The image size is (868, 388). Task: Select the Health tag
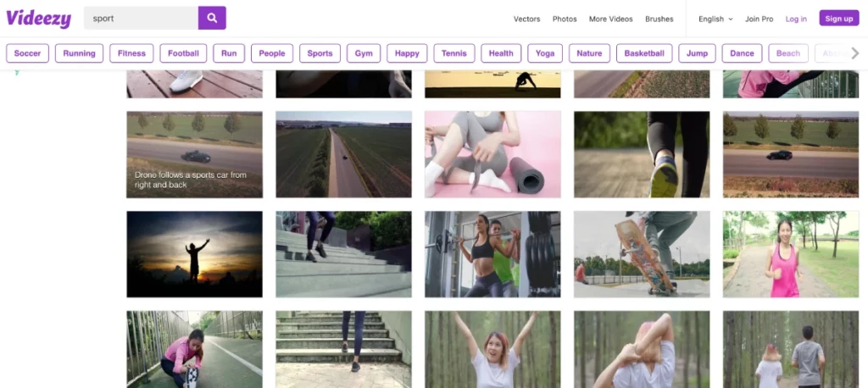click(501, 53)
